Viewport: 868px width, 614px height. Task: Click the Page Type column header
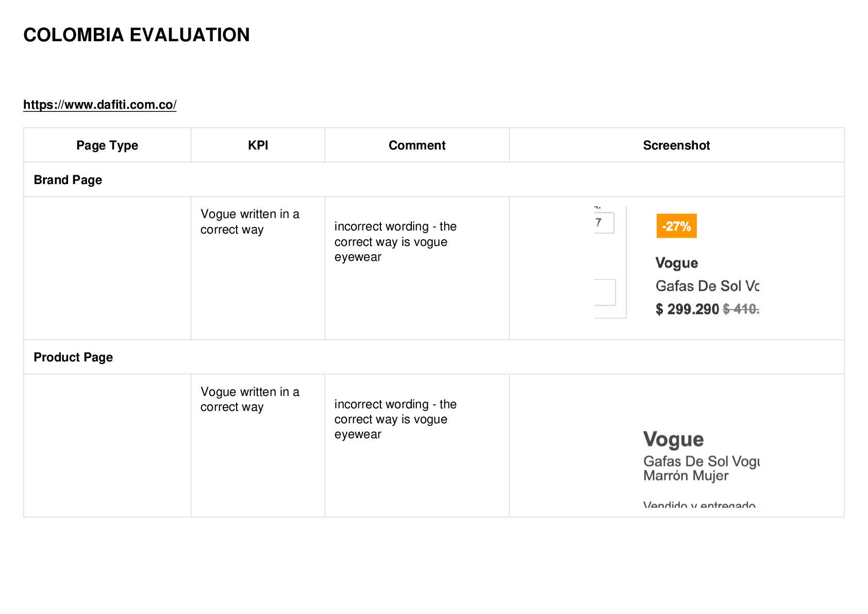(x=107, y=145)
